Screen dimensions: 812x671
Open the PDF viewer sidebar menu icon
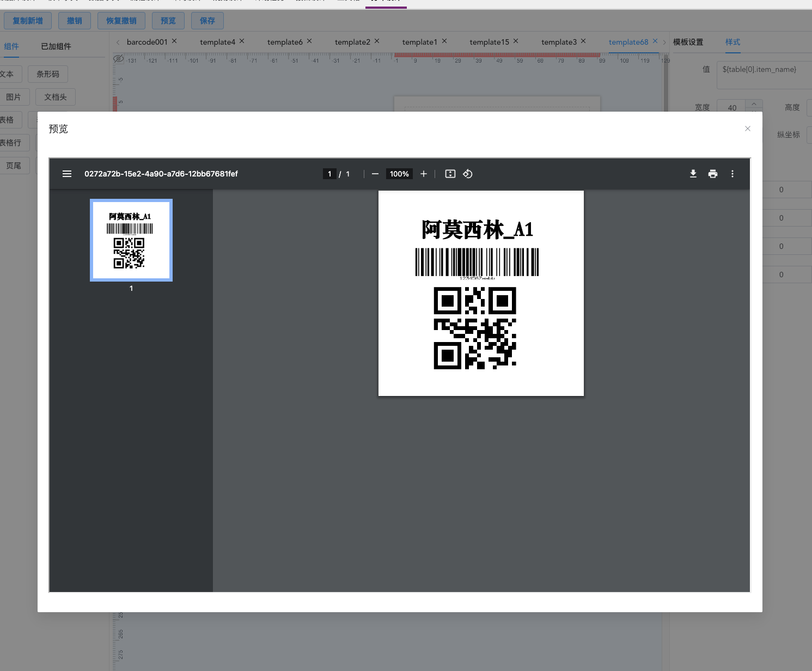[67, 174]
